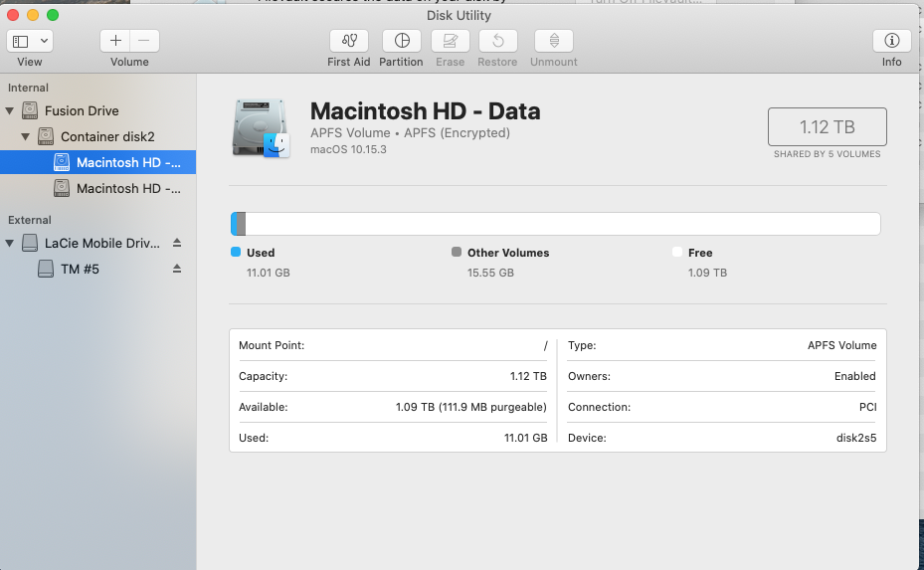Click the Internal section header
This screenshot has width=924, height=570.
[x=28, y=88]
